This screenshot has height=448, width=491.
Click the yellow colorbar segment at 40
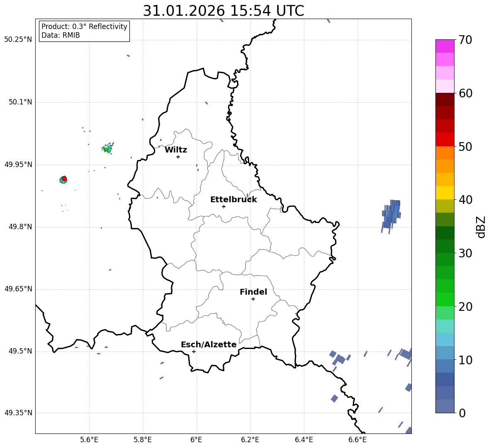point(445,193)
